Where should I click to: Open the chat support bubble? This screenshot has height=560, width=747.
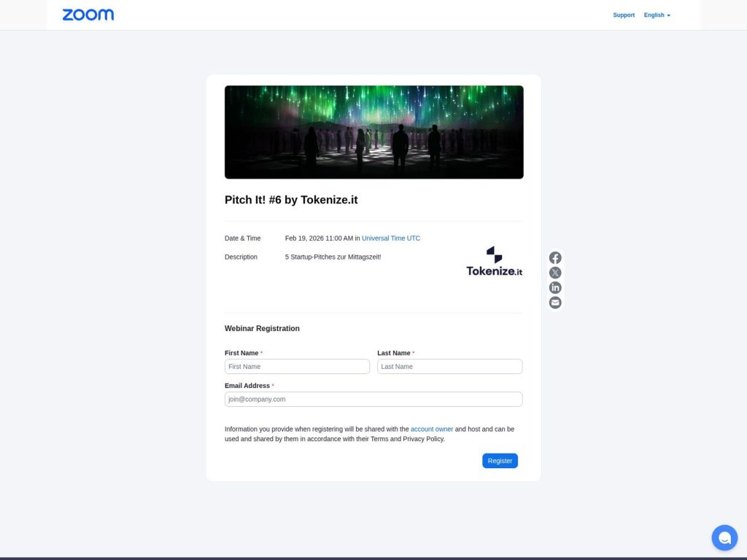(x=724, y=538)
